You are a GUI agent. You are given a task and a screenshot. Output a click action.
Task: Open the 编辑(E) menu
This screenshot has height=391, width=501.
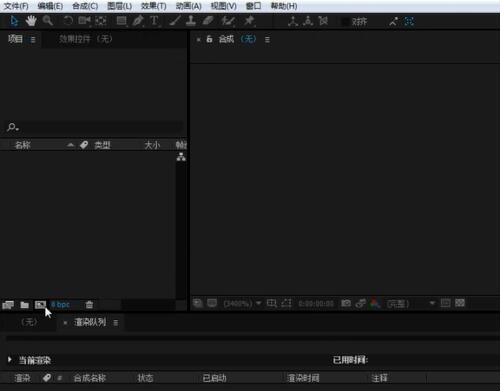click(x=50, y=6)
